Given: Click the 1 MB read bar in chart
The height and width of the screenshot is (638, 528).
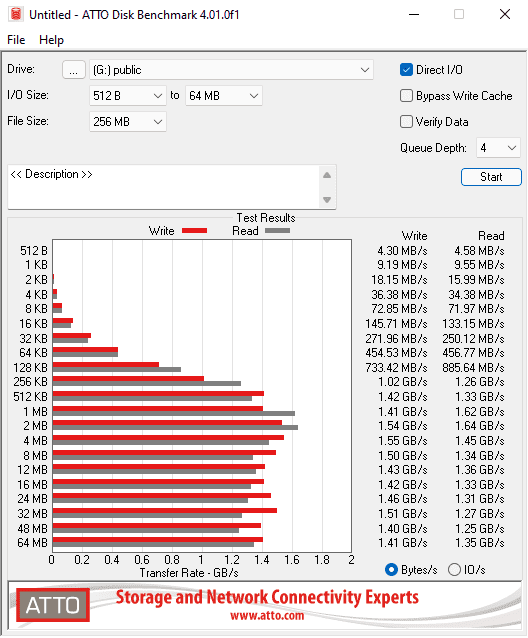Looking at the screenshot, I should click(174, 413).
